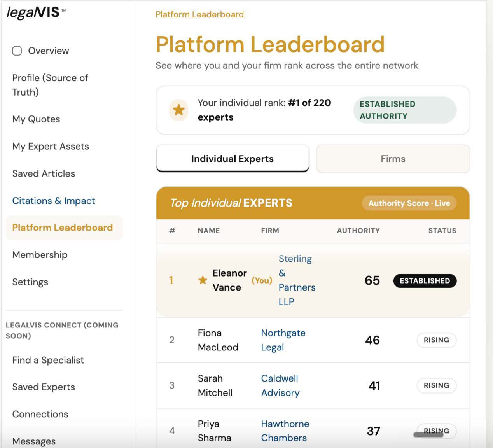Go to Citations & Impact

pos(54,201)
